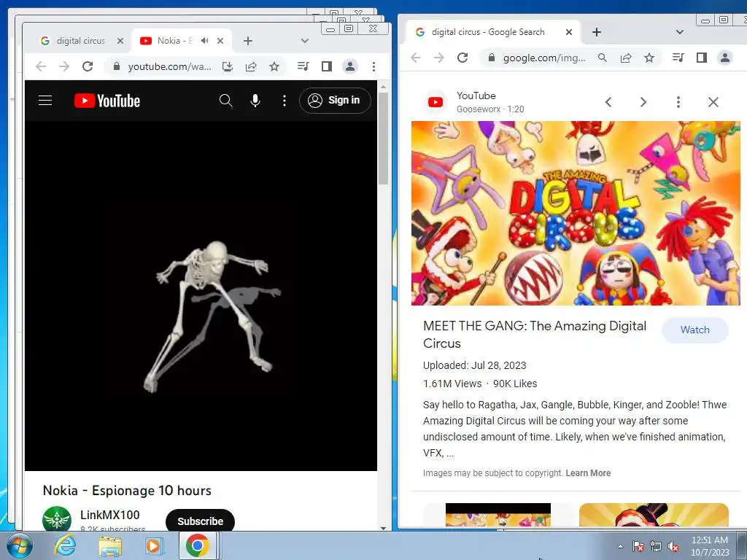The width and height of the screenshot is (747, 560).
Task: Open profile icon in Google window
Action: (725, 58)
